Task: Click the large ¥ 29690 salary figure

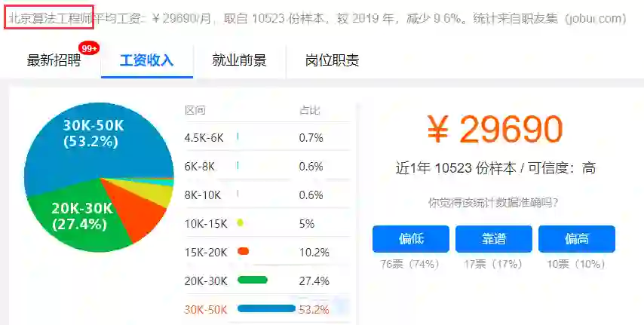Action: pos(495,129)
